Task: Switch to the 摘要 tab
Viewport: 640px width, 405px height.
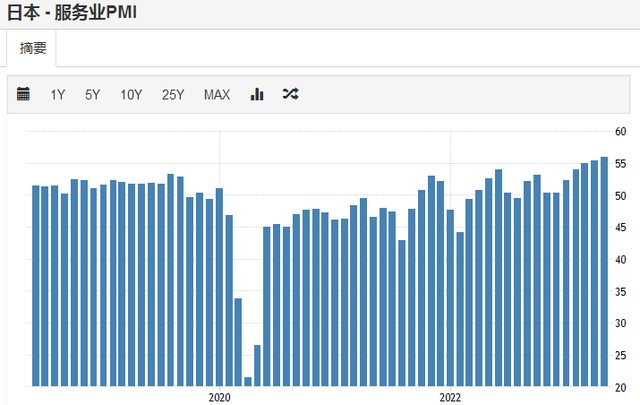Action: [33, 48]
